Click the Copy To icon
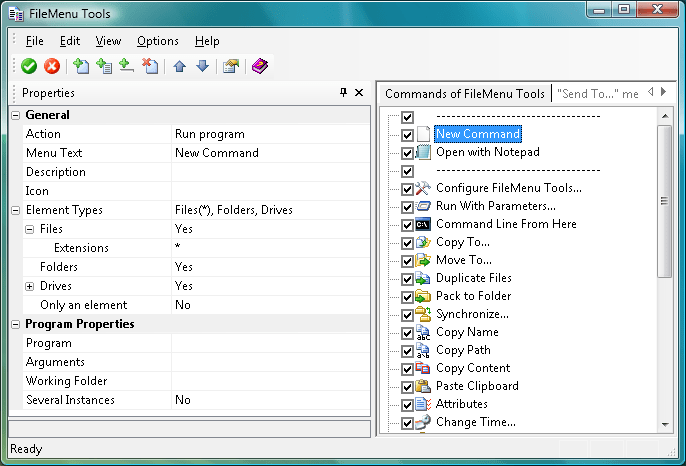 (x=423, y=242)
